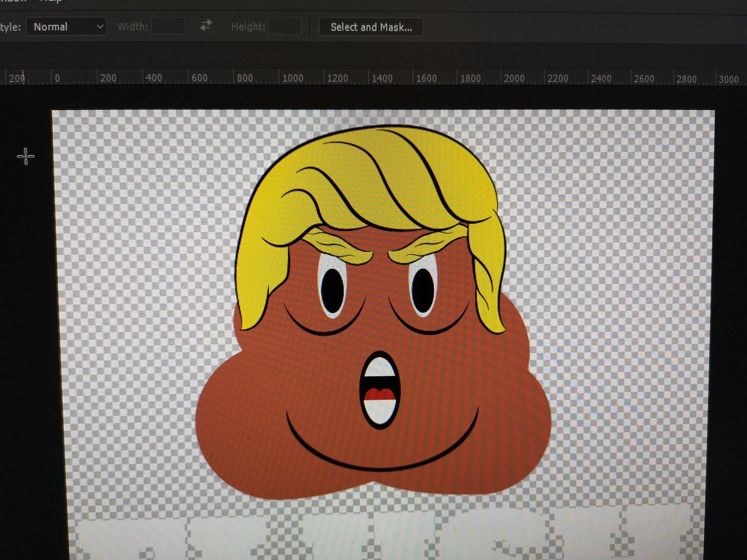
Task: Swap width and height arrows icon
Action: pyautogui.click(x=206, y=26)
